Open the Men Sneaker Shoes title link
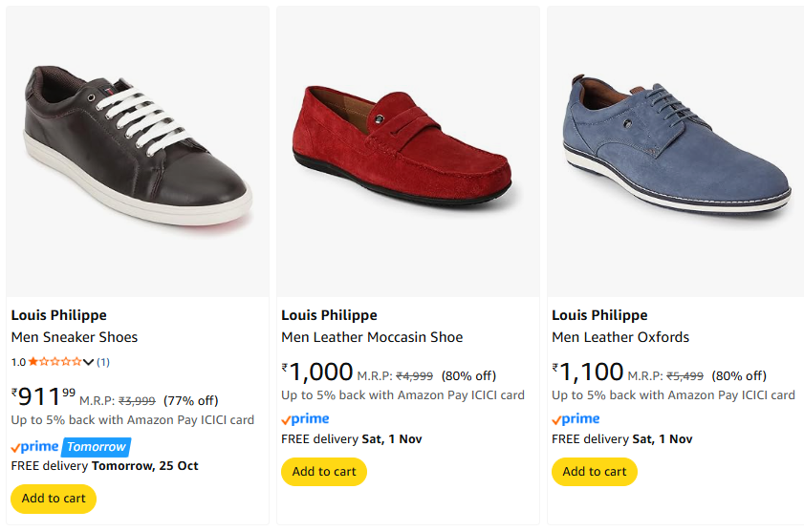This screenshot has height=532, width=804. pyautogui.click(x=75, y=337)
